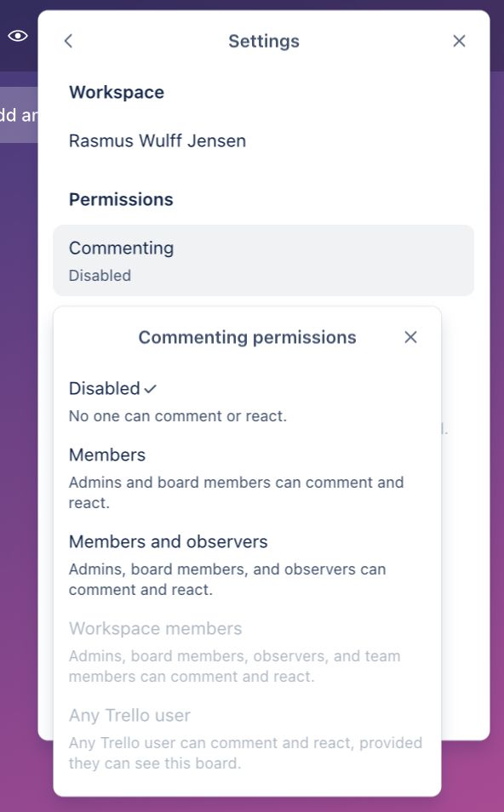
Task: Click the eye watch icon
Action: 18,36
